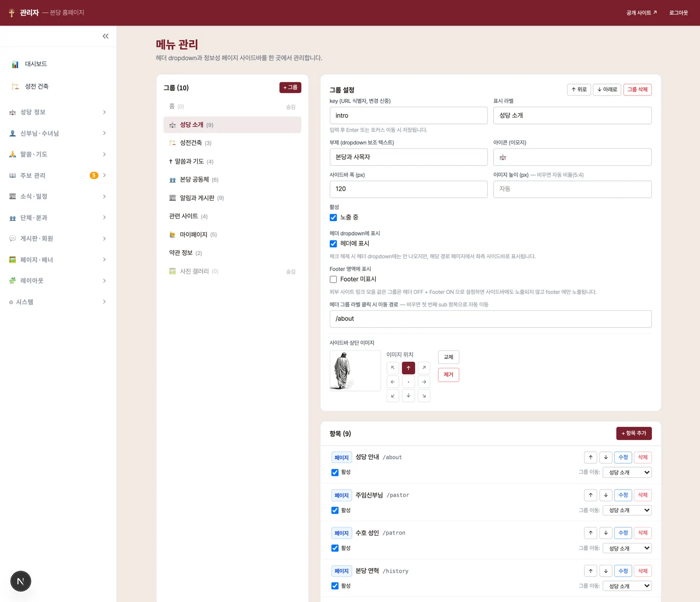Click the church logo icon in the header
The width and height of the screenshot is (700, 602).
point(12,13)
